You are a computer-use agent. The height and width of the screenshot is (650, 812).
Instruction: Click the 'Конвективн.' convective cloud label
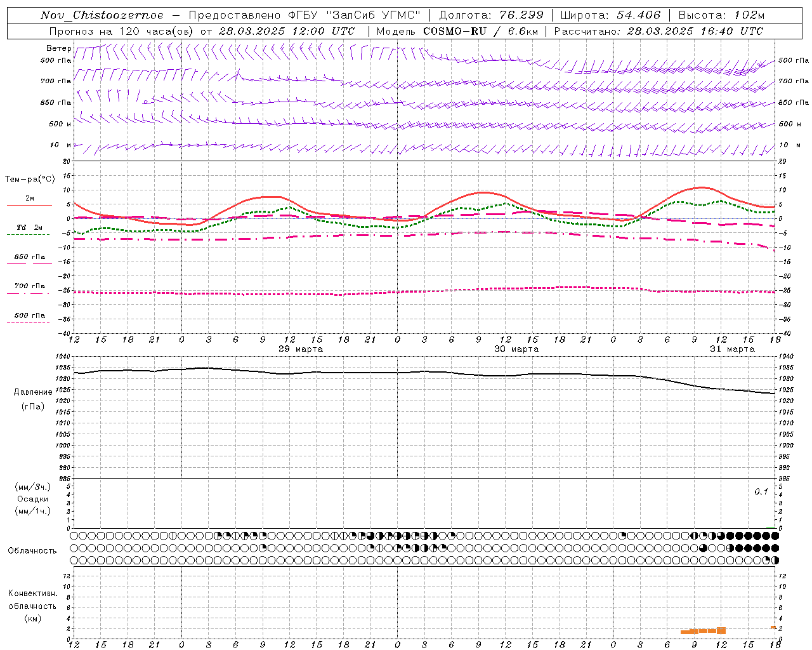(x=32, y=594)
